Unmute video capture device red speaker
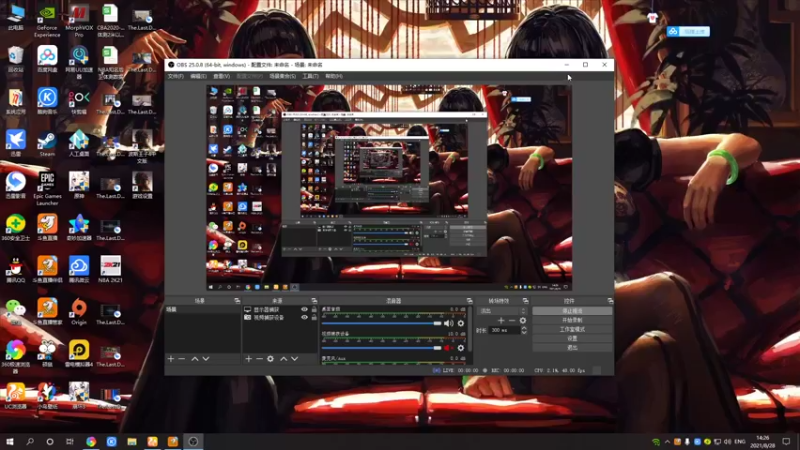Screen dimensions: 800x450 (448, 348)
